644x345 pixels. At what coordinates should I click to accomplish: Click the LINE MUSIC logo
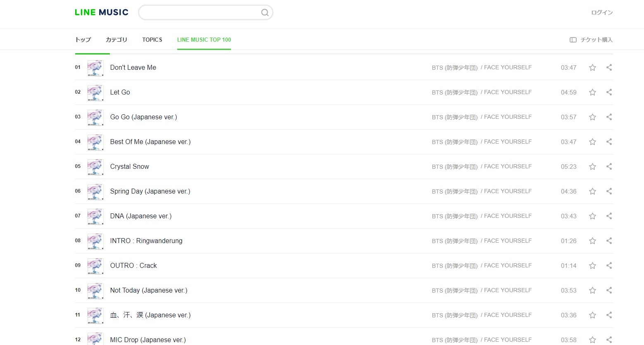pos(102,12)
